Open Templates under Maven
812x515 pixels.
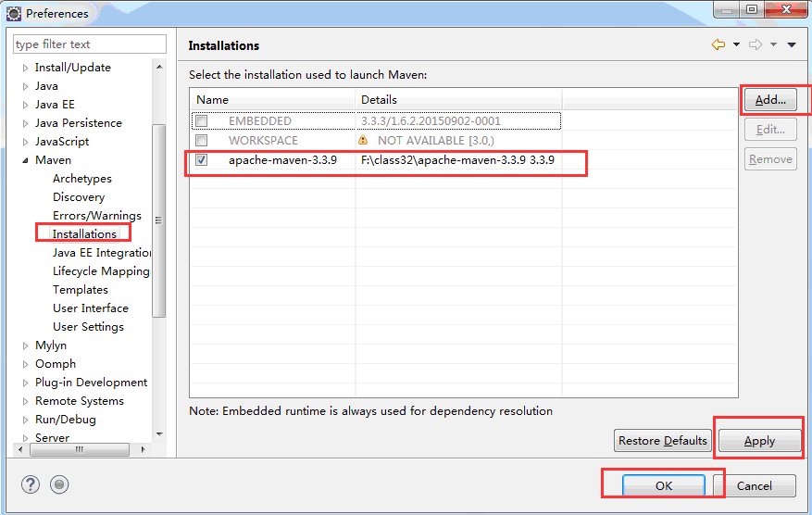click(x=81, y=290)
